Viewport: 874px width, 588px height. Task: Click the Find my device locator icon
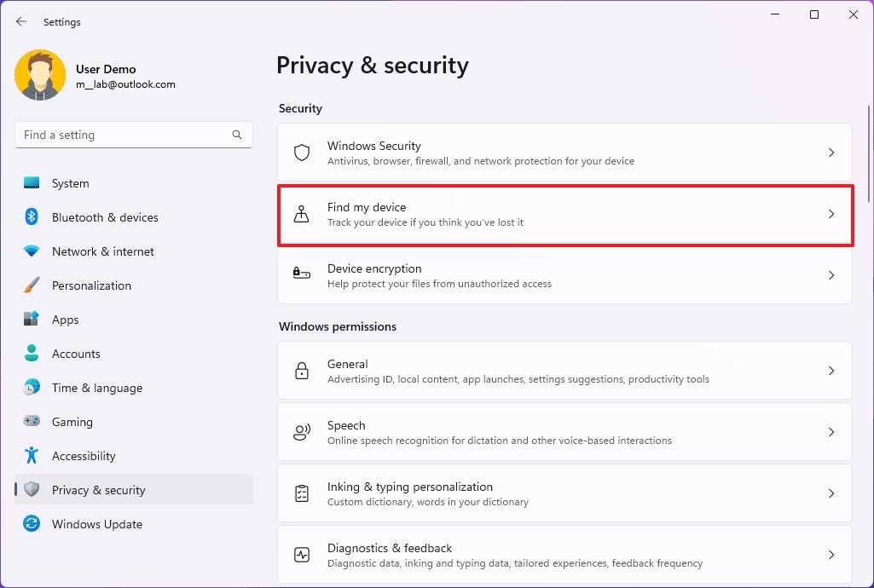[x=302, y=214]
